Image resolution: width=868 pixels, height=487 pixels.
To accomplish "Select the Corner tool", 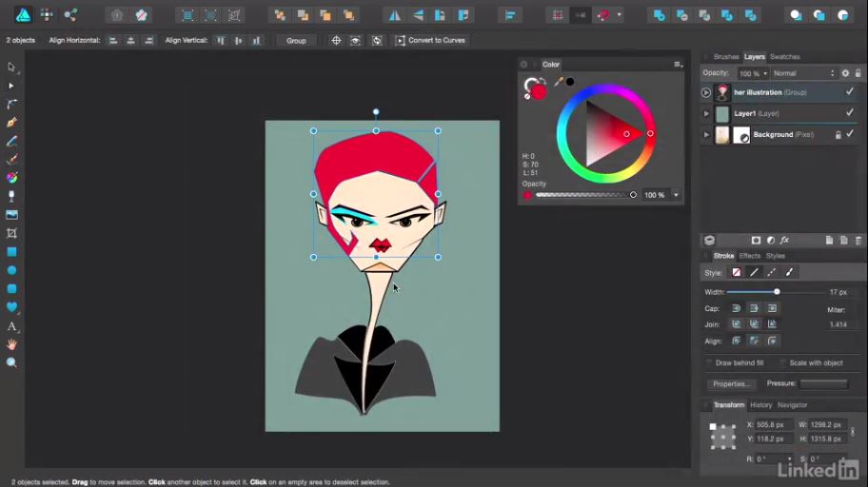I will (11, 104).
